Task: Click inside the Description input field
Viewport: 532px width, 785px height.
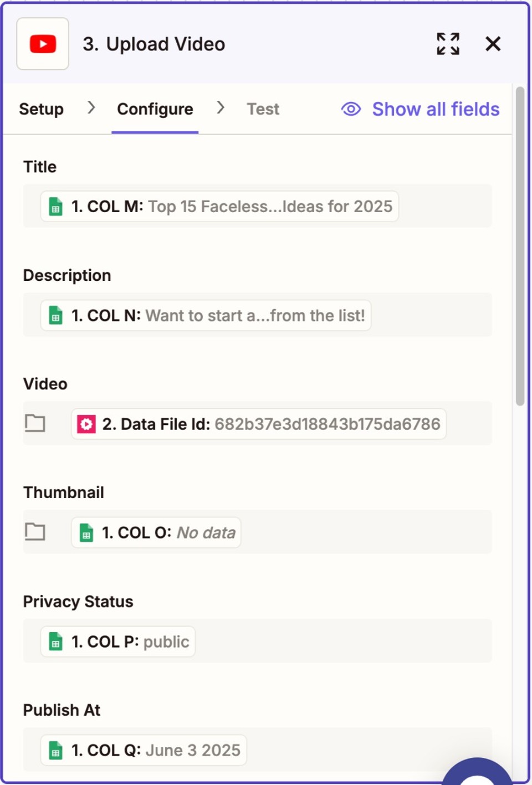Action: tap(257, 315)
